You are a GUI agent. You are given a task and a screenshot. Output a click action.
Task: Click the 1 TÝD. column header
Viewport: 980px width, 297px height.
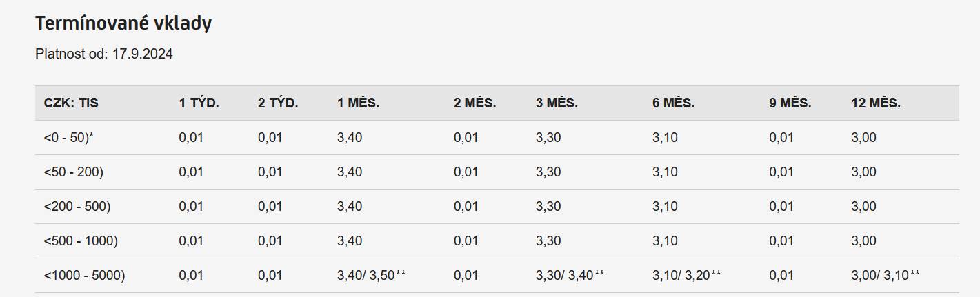point(199,103)
